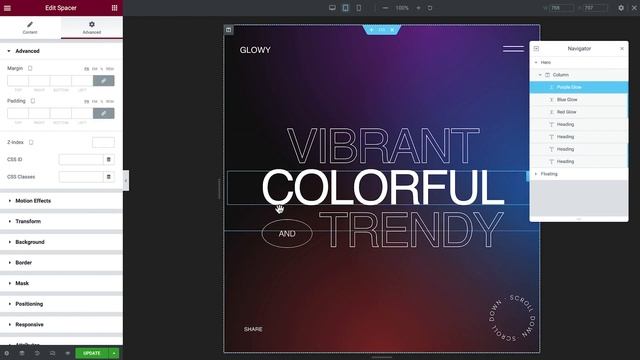Click the Margin right input field

[x=39, y=81]
